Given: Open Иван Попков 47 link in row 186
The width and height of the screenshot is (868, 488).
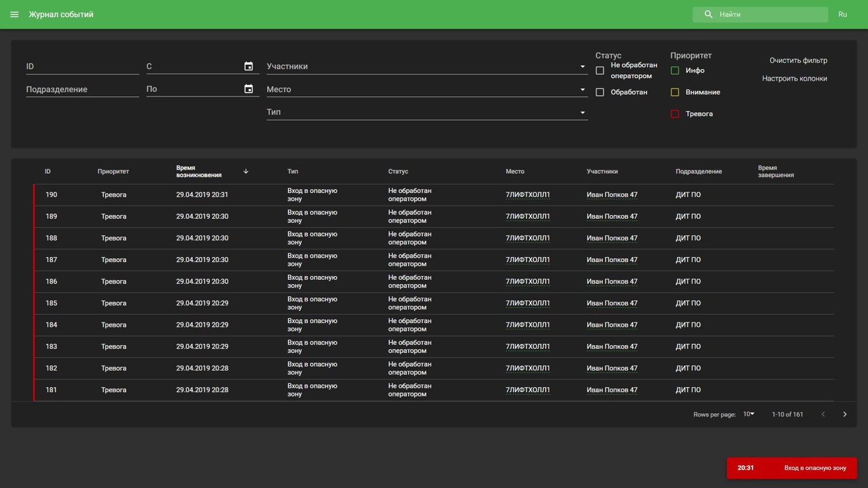Looking at the screenshot, I should [612, 281].
